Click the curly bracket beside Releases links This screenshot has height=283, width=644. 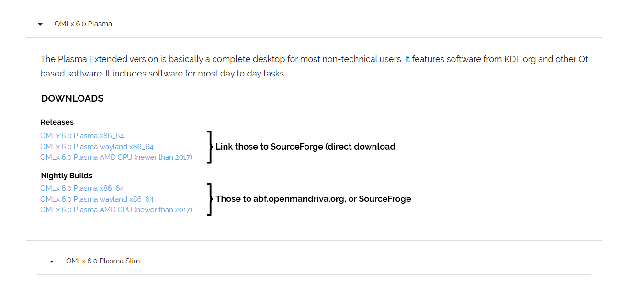click(x=210, y=147)
